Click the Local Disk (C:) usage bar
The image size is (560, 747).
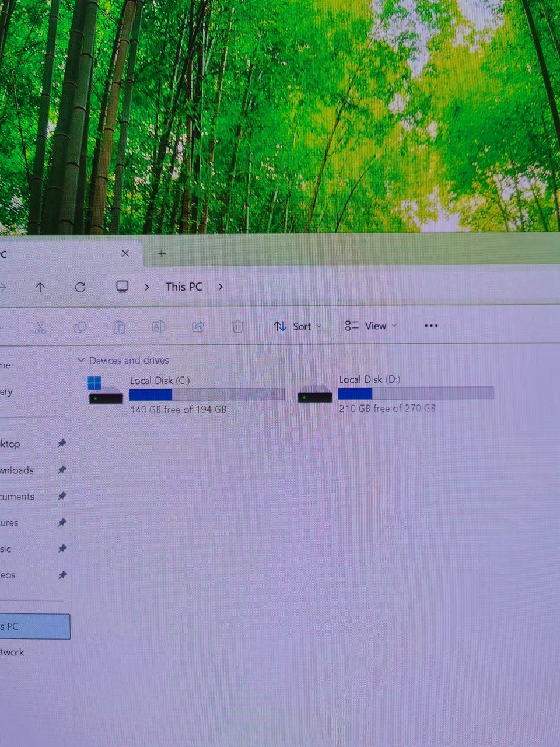pyautogui.click(x=207, y=395)
